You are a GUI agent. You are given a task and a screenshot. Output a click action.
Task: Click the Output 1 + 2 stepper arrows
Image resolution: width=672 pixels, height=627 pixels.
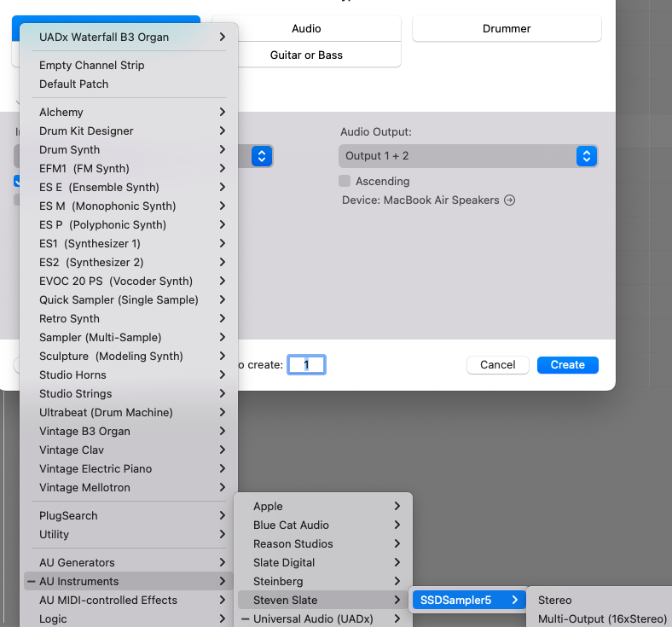pyautogui.click(x=586, y=156)
